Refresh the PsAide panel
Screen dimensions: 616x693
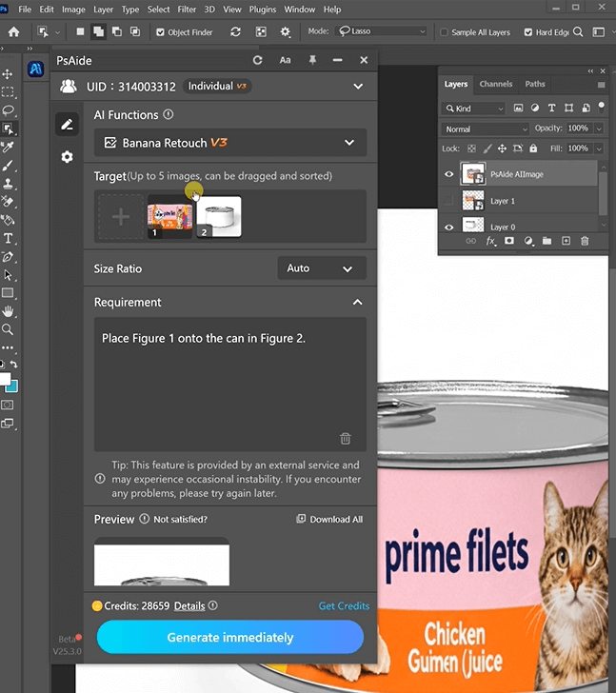(x=258, y=60)
